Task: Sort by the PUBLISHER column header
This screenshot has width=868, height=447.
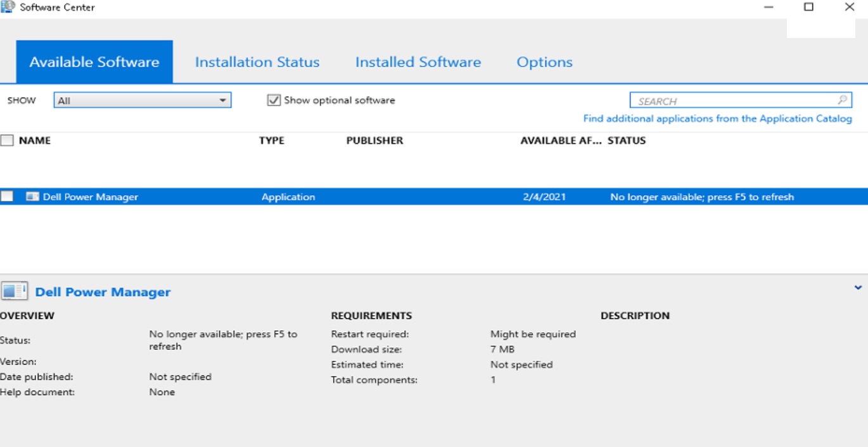Action: tap(374, 141)
